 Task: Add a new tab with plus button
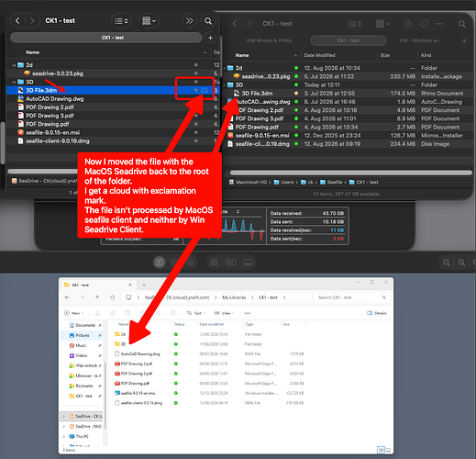coord(210,38)
